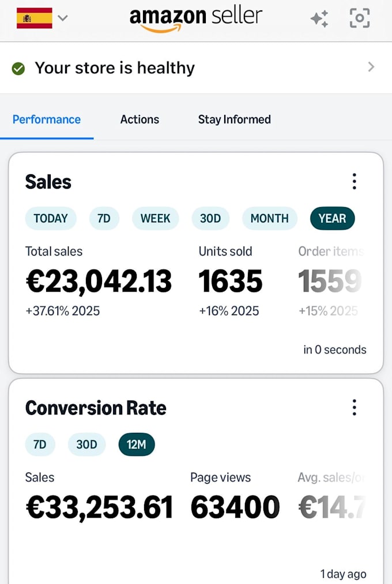392x584 pixels.
Task: Expand the marketplace dropdown chevron
Action: 63,18
